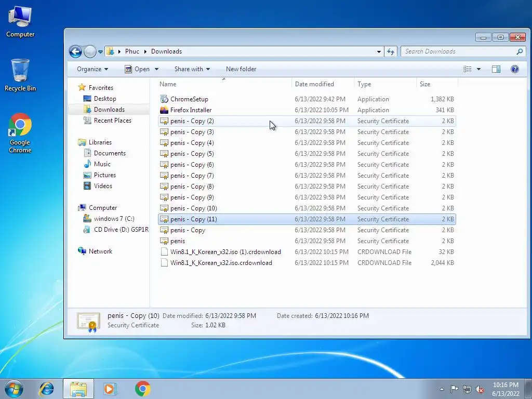532x399 pixels.
Task: Select the Copy (10) certificate file
Action: [307, 208]
